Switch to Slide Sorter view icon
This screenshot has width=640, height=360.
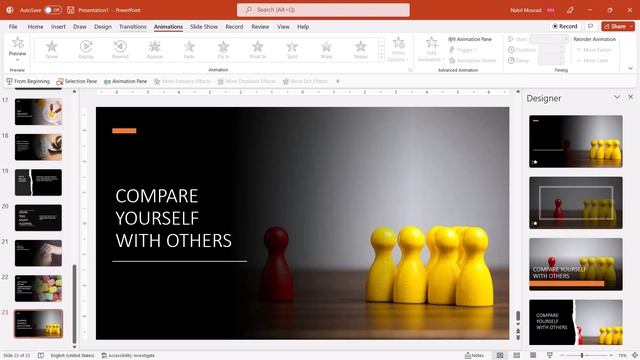click(516, 356)
